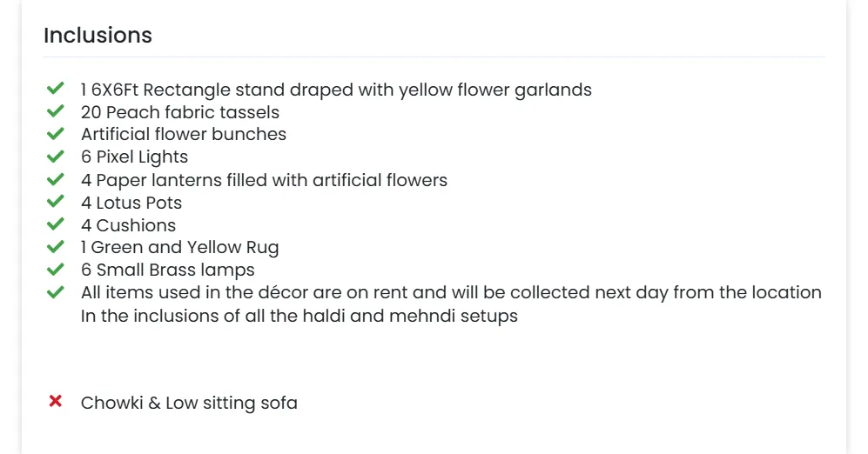The image size is (868, 454).
Task: Click the haldi and mehndi setups line
Action: click(299, 316)
